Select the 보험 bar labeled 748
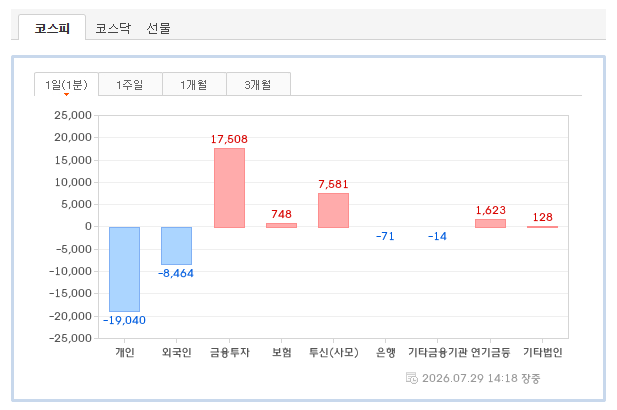 [281, 225]
